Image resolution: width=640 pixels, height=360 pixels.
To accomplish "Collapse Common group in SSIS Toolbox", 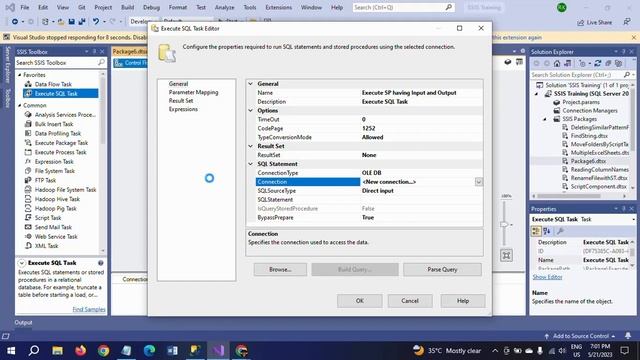I will 19,105.
